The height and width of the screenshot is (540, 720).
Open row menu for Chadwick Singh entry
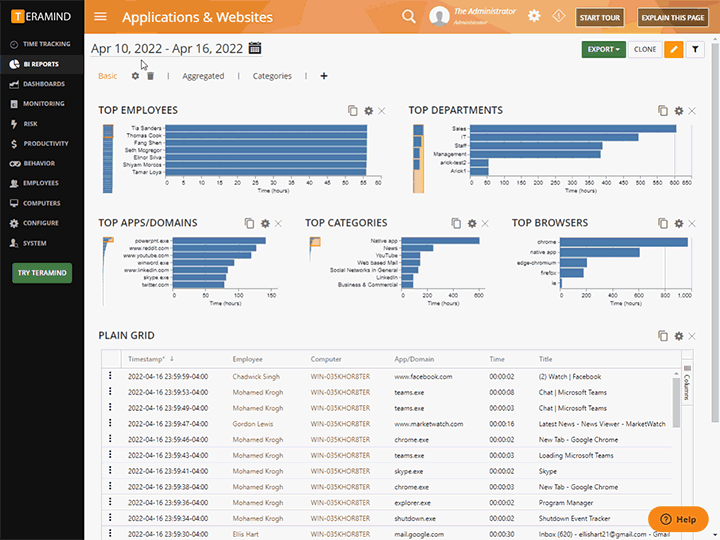click(x=110, y=377)
